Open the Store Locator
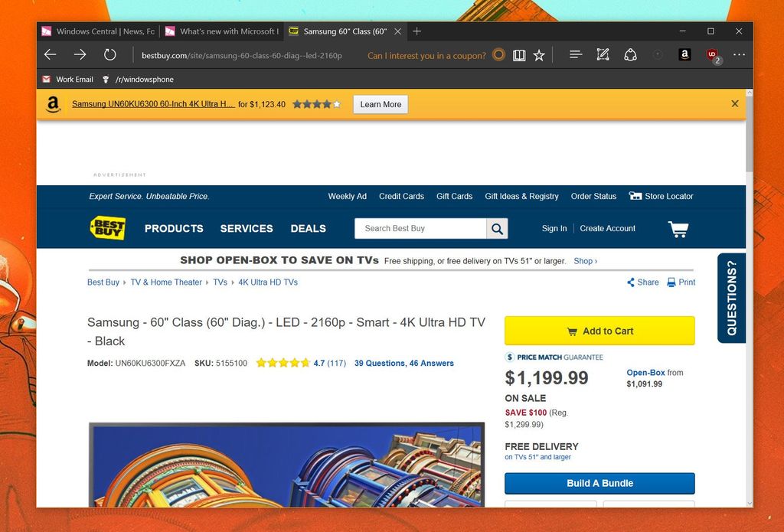 667,196
